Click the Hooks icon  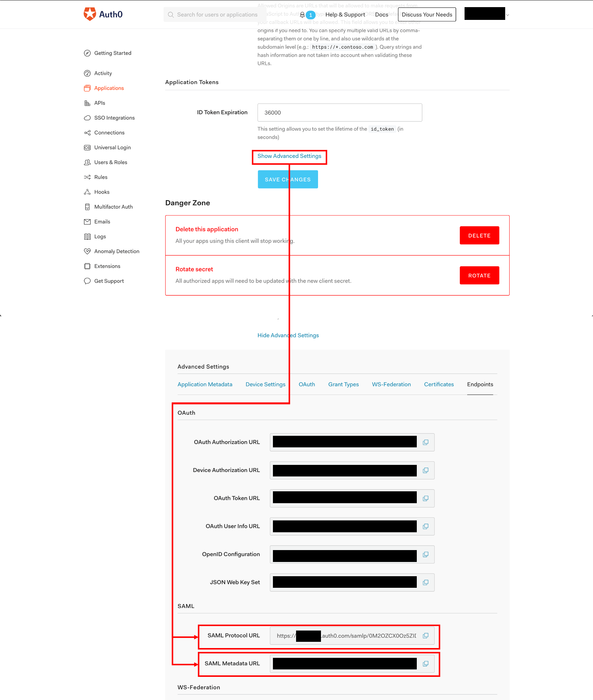click(88, 192)
